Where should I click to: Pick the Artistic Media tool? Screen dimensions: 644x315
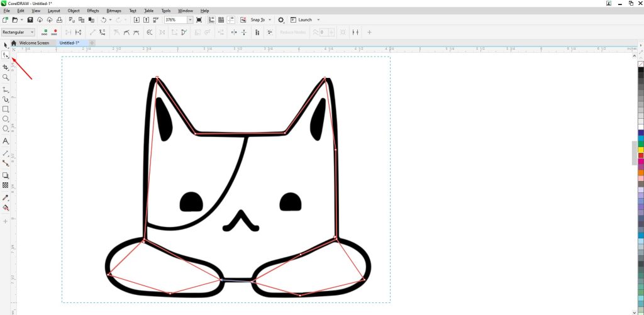point(5,99)
